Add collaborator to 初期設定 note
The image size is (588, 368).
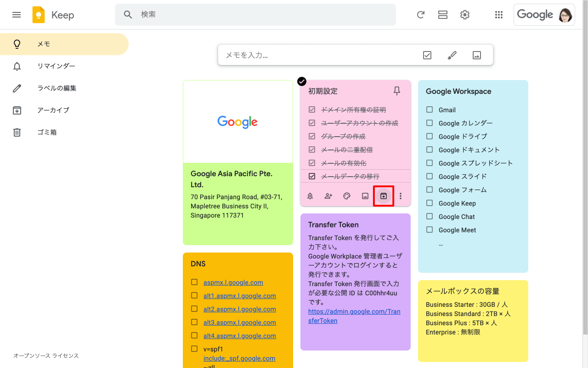click(x=328, y=196)
